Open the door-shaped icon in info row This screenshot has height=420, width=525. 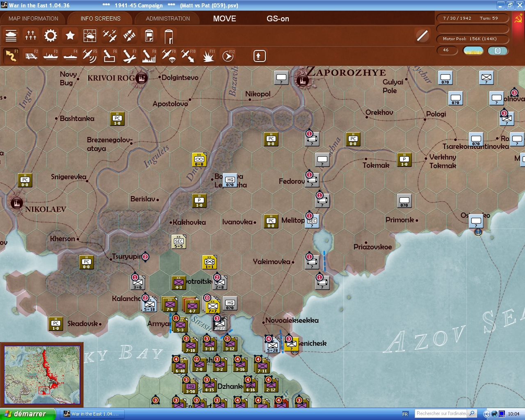169,36
